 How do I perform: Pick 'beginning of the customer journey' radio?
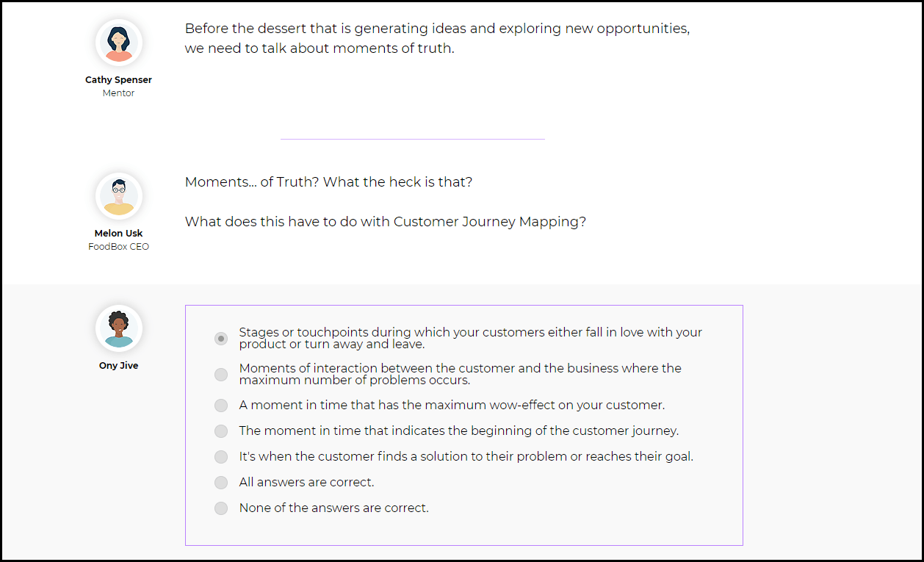click(221, 431)
